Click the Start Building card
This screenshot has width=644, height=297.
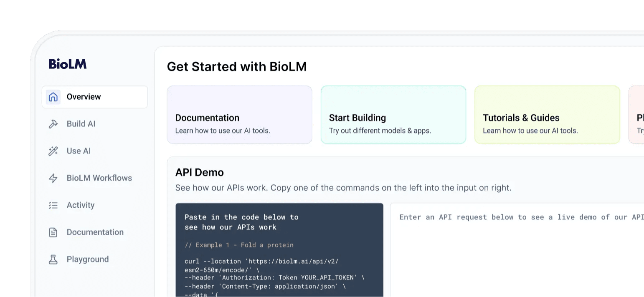pyautogui.click(x=393, y=115)
